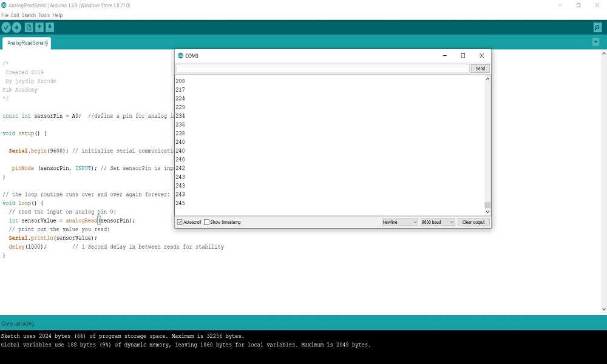607x364 pixels.
Task: Click the 'By jaydip Sarode' comment line
Action: [30, 81]
